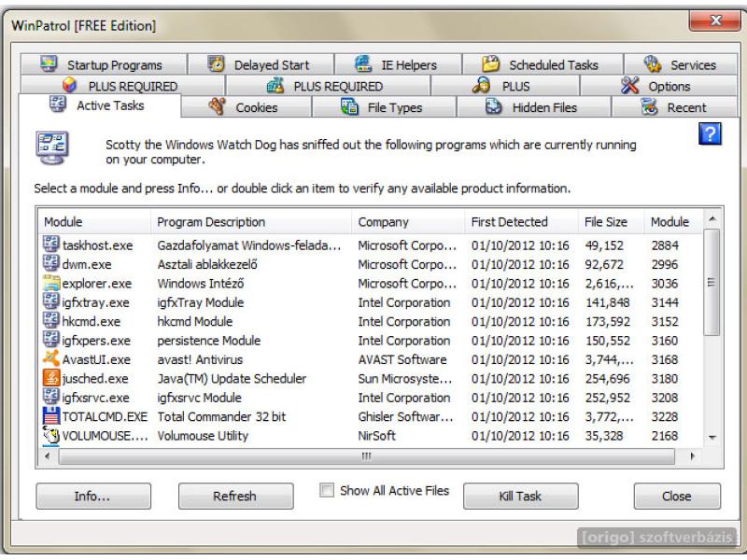Select the Cookies tab
This screenshot has height=560, width=747.
click(x=247, y=107)
